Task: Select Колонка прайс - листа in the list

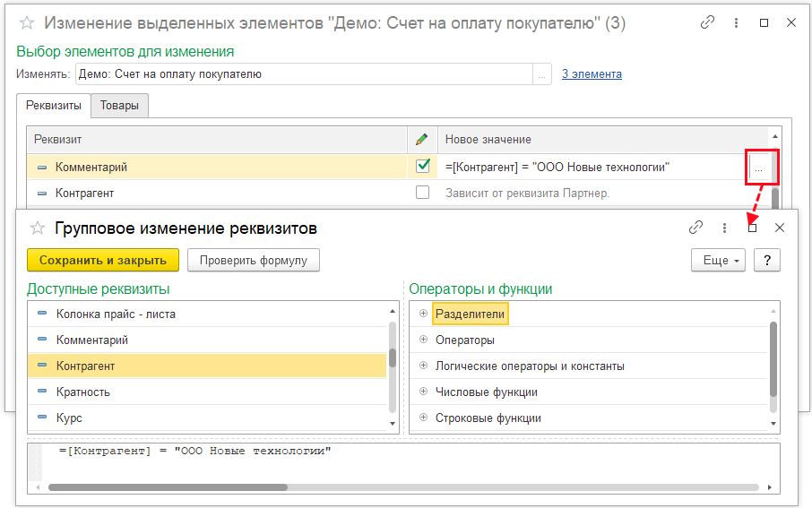Action: (207, 314)
